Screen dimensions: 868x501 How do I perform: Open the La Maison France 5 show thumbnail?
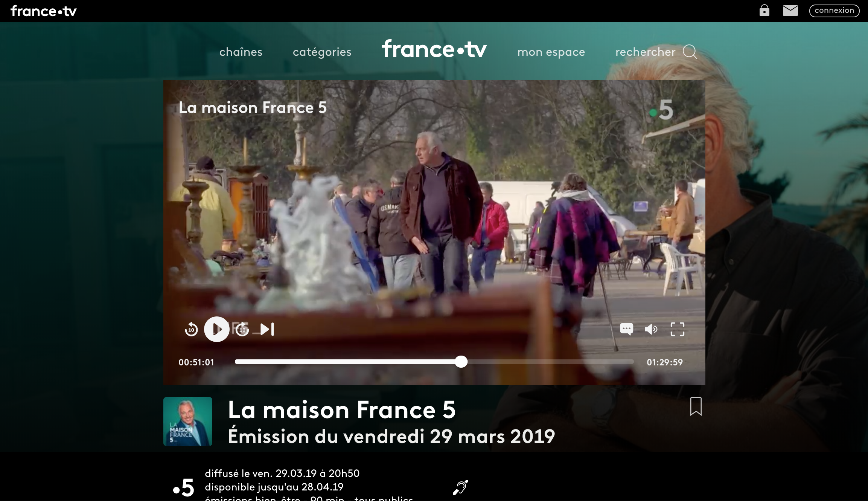click(x=188, y=422)
